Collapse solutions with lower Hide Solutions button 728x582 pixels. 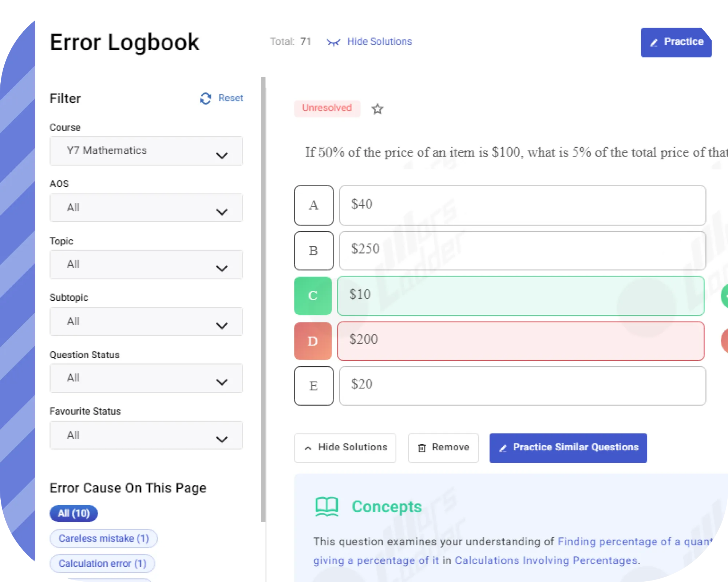345,448
